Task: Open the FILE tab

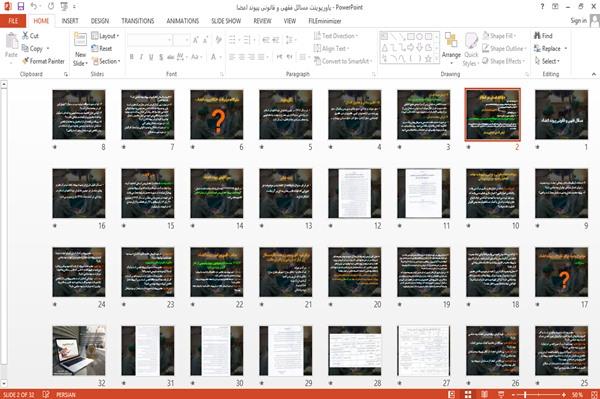Action: pyautogui.click(x=13, y=21)
